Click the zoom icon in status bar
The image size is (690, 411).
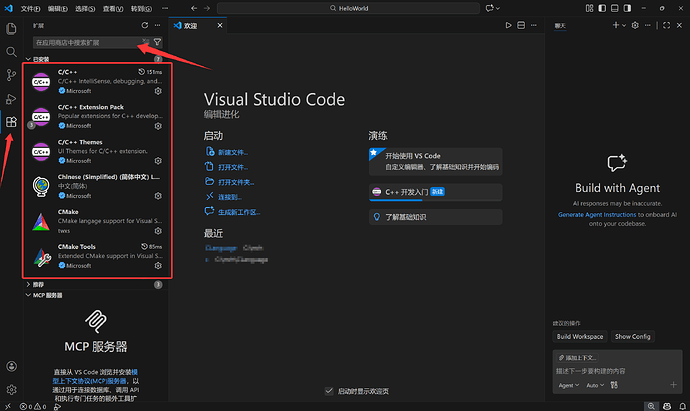click(x=651, y=406)
